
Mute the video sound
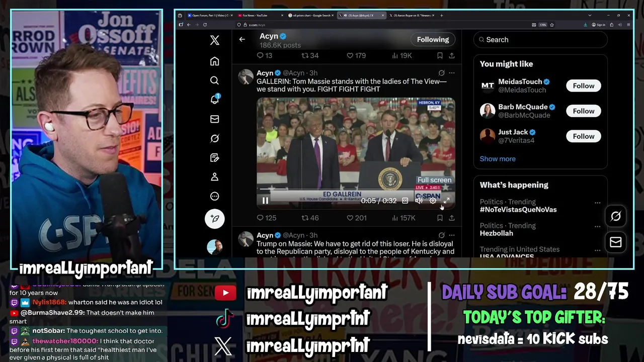coord(419,201)
